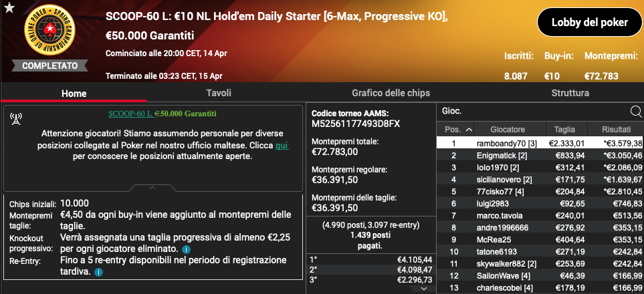This screenshot has height=294, width=644.
Task: Click the 'qui' job positions link
Action: pyautogui.click(x=282, y=146)
